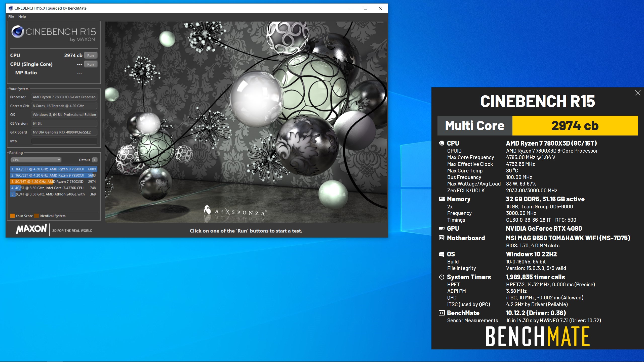The height and width of the screenshot is (362, 644).
Task: Click the BenchMate OS Windows icon
Action: click(441, 254)
